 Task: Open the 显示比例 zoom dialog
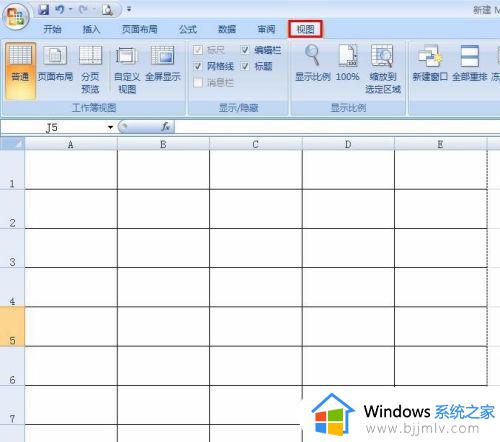tap(313, 63)
